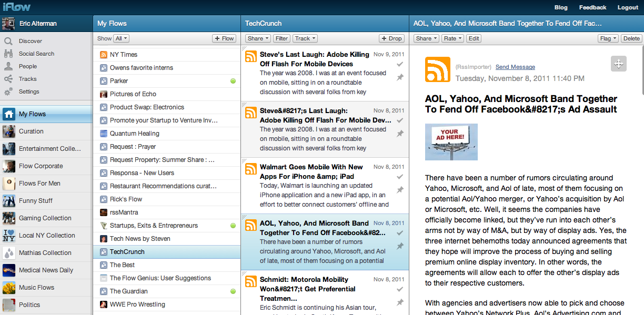
Task: Open Owens favorite interns flow
Action: (x=167, y=68)
